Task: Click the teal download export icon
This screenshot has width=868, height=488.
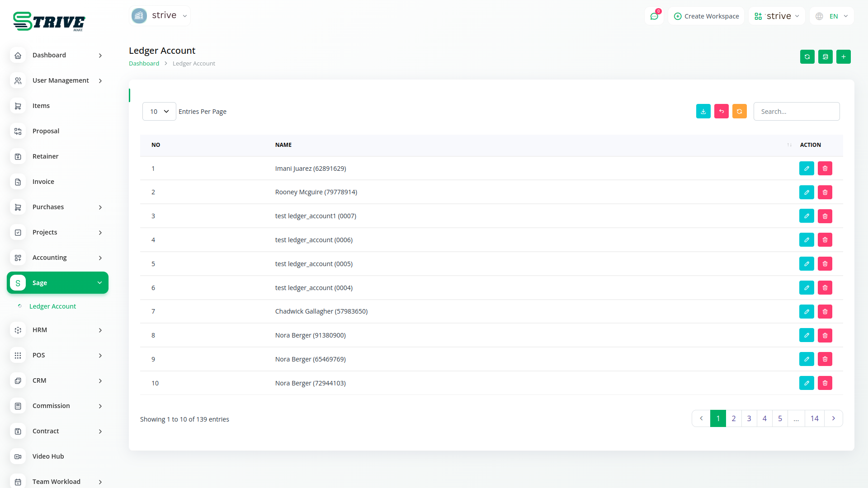Action: pos(703,111)
